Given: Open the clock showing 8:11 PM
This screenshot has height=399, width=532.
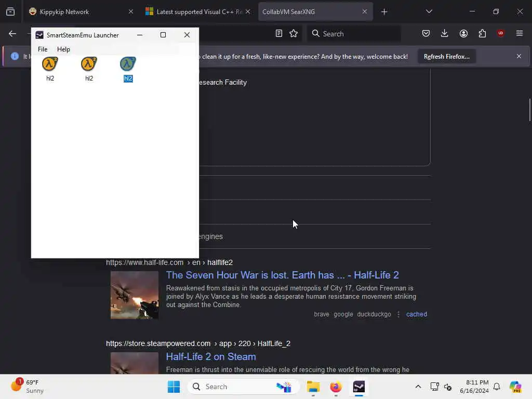Looking at the screenshot, I should tap(474, 387).
